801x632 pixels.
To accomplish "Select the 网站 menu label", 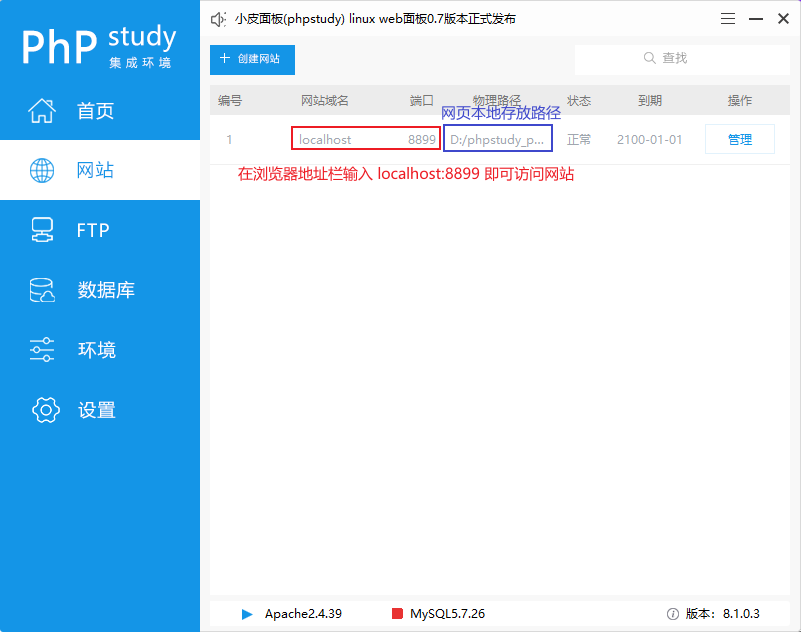I will pyautogui.click(x=96, y=170).
